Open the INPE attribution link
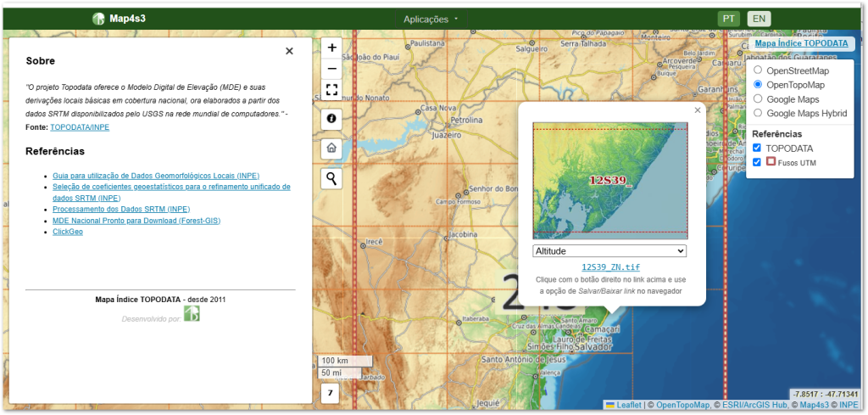 pos(849,405)
